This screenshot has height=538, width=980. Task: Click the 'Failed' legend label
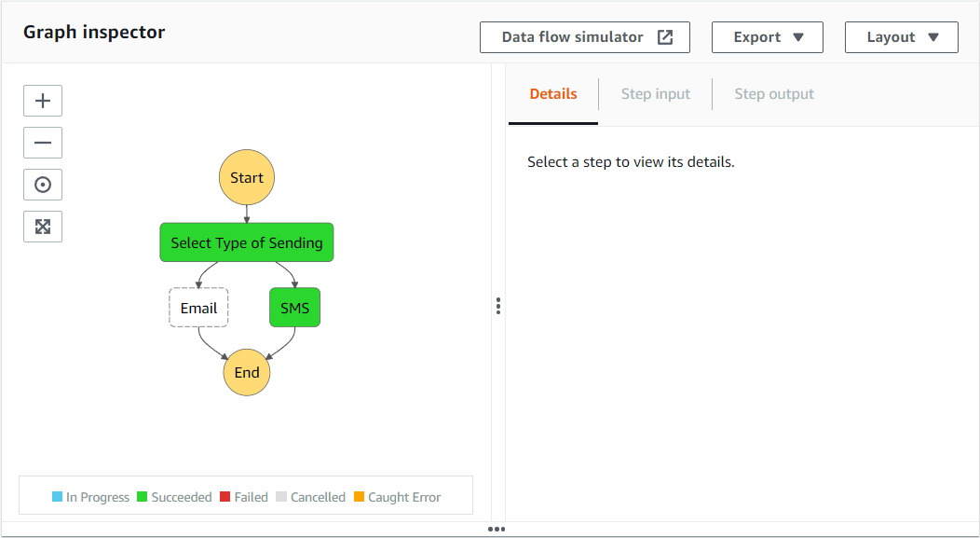click(x=252, y=497)
